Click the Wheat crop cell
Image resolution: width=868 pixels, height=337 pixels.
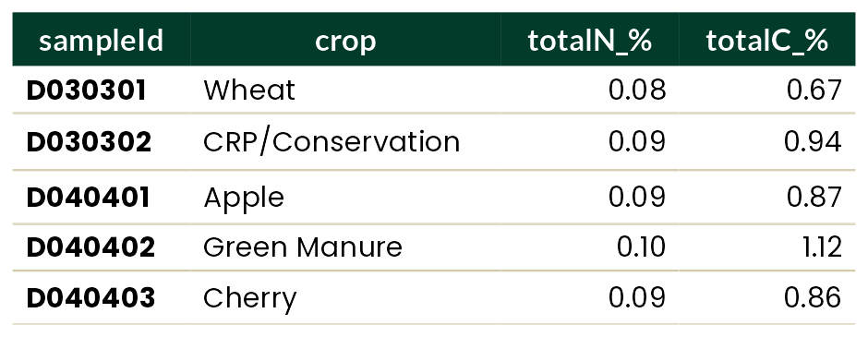[249, 90]
